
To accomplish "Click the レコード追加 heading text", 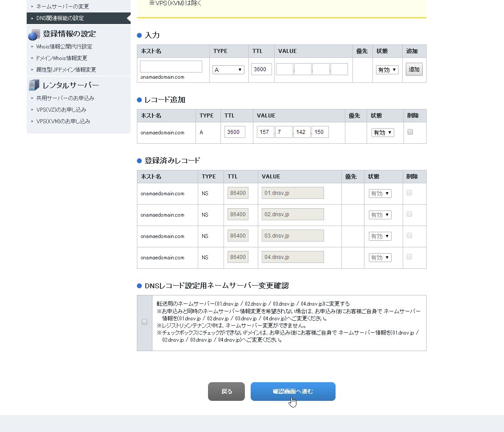I will pyautogui.click(x=164, y=100).
